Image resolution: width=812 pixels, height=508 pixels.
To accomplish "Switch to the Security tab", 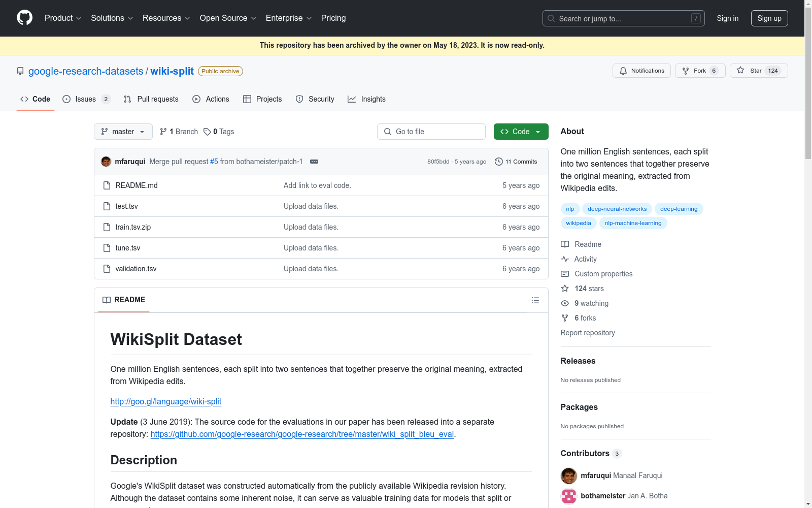I will tap(315, 99).
